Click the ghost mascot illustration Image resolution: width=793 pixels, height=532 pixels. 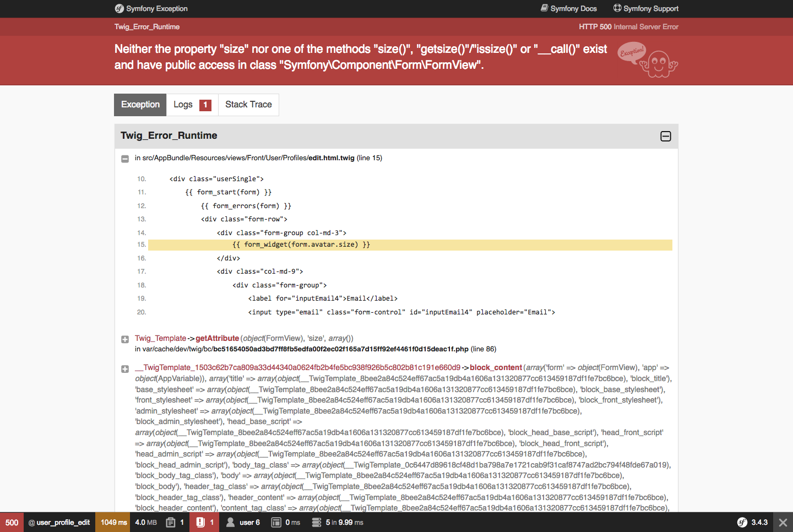pos(659,62)
